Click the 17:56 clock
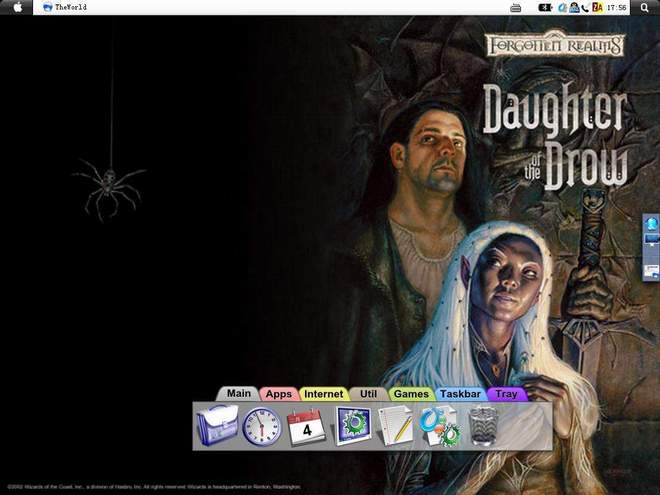This screenshot has width=660, height=495. 616,8
